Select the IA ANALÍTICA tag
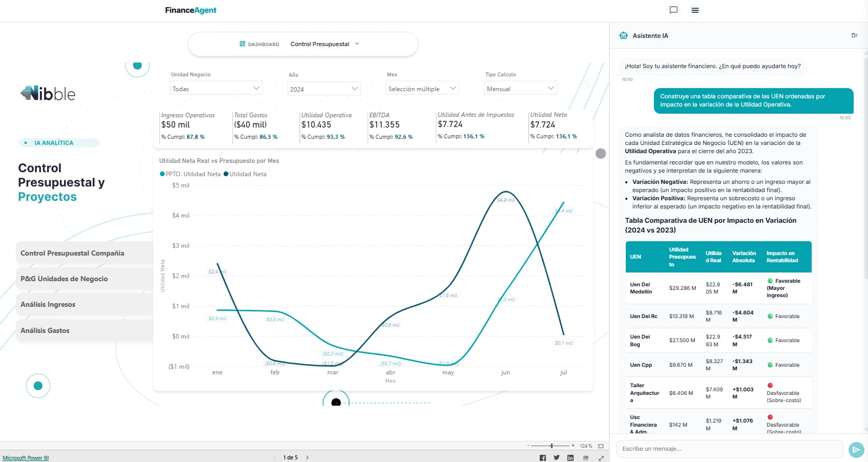Screen dimensions: 868x462 pos(59,143)
